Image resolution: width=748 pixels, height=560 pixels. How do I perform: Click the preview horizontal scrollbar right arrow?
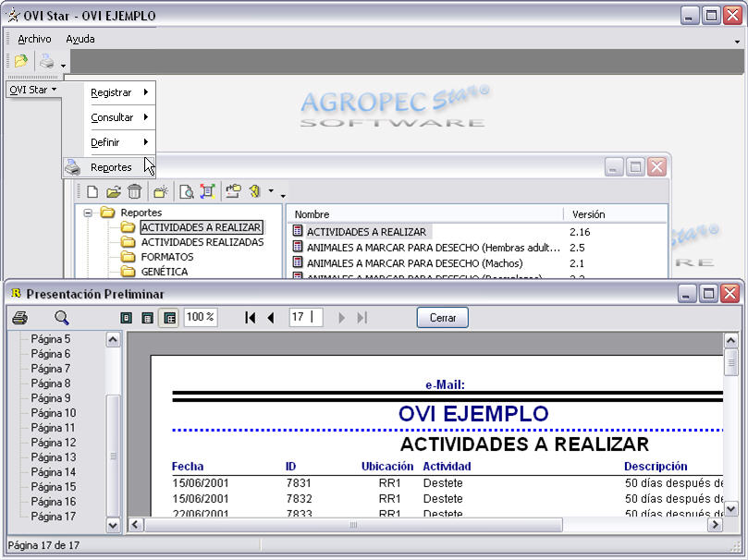pyautogui.click(x=715, y=525)
